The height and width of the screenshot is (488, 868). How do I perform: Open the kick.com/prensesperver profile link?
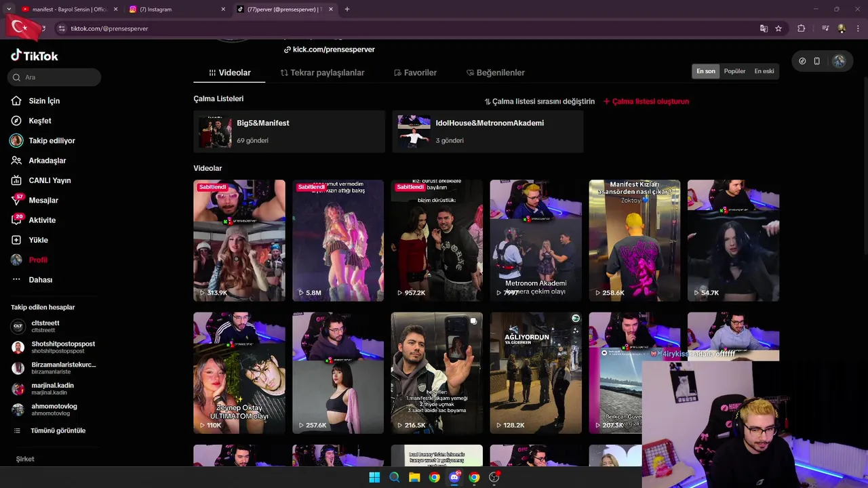pyautogui.click(x=330, y=49)
